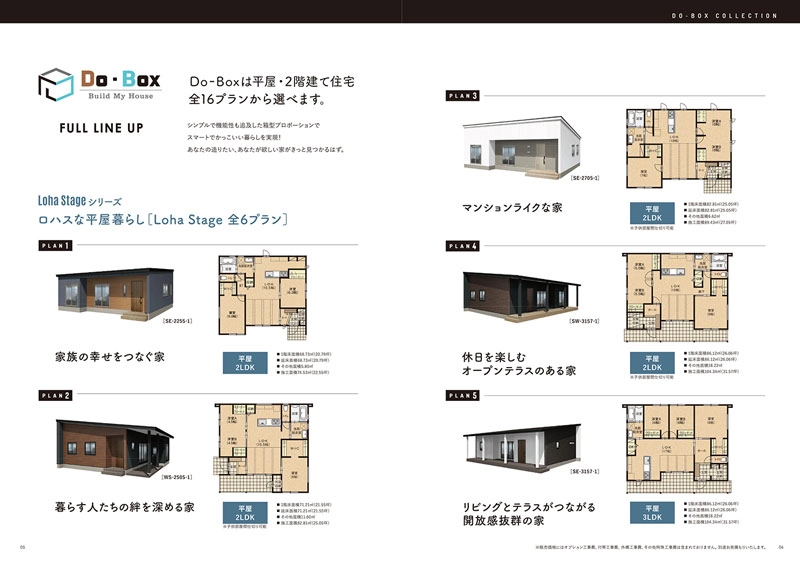Select the title "暮らす人たちの絆を深める家"

point(124,507)
